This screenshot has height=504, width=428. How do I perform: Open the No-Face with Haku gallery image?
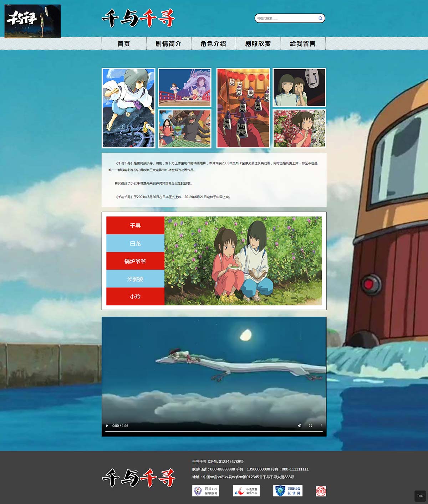tap(299, 87)
